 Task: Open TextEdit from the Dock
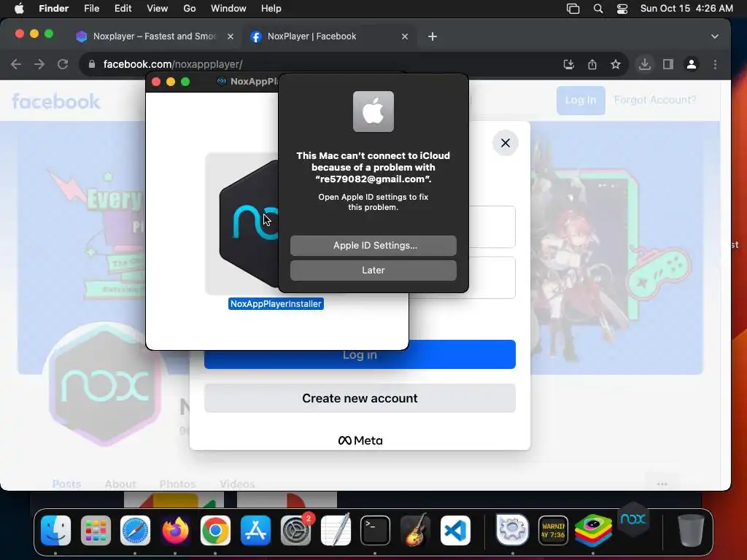[336, 530]
